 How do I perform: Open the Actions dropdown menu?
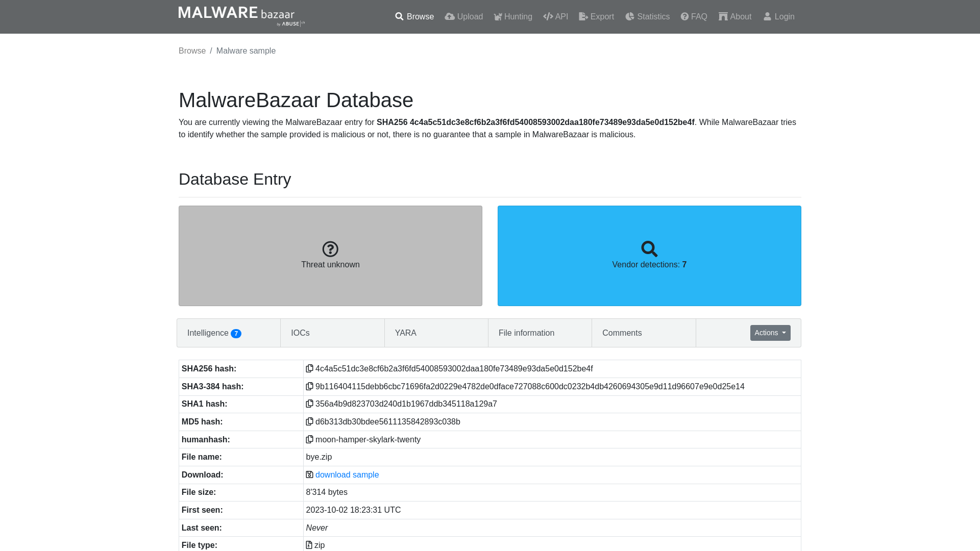pos(770,332)
